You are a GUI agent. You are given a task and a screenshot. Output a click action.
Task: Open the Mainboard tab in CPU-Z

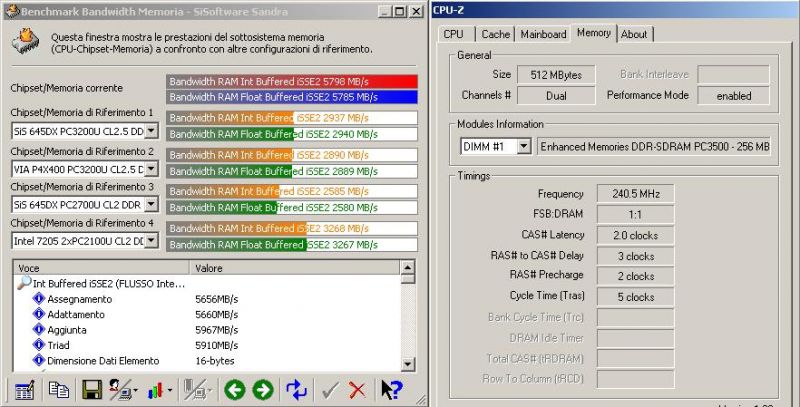click(x=543, y=34)
